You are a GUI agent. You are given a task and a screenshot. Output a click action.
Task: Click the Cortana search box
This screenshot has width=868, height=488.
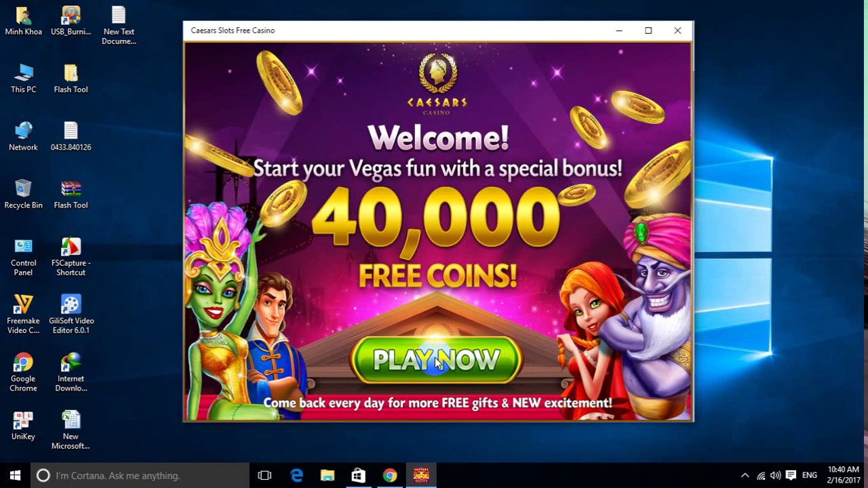[x=140, y=475]
